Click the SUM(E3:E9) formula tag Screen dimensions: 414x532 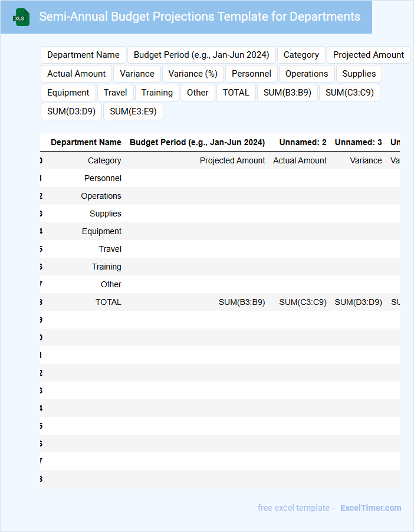(x=133, y=111)
